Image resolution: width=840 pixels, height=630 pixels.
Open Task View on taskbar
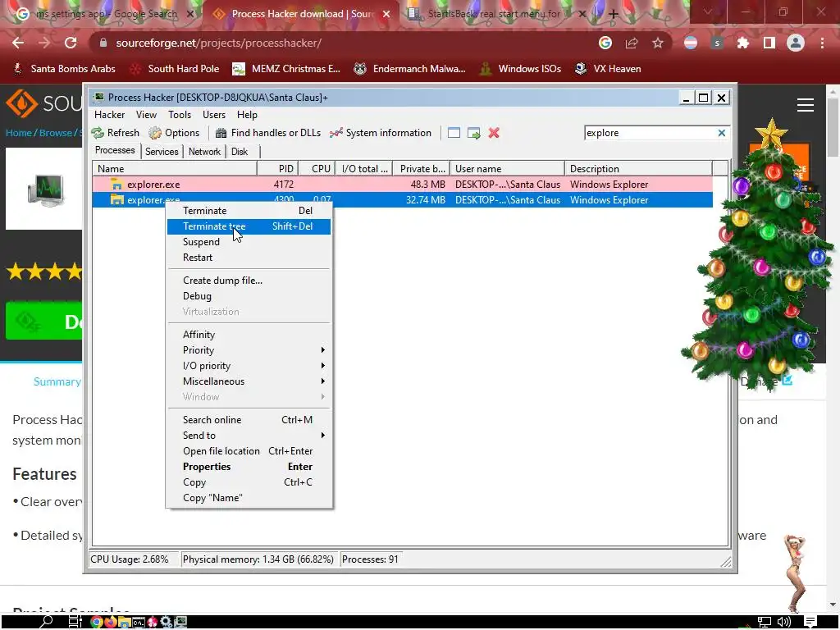(x=75, y=622)
